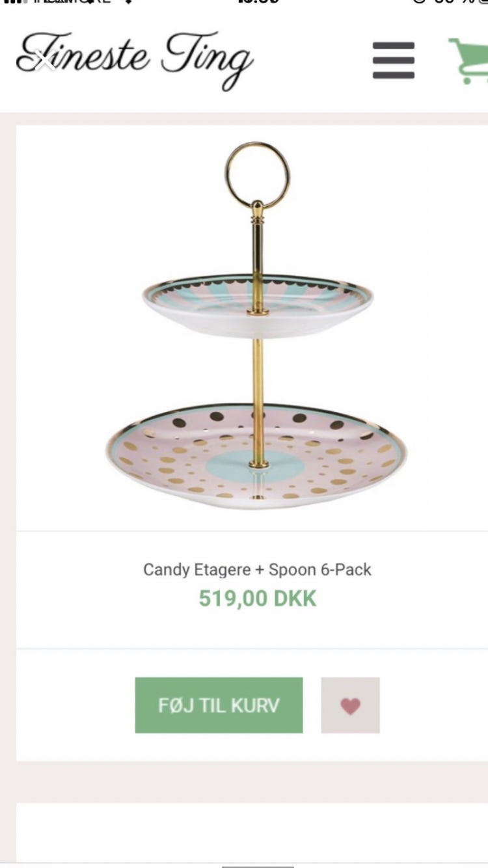488x868 pixels.
Task: Tap the white X over the logo
Action: point(45,61)
